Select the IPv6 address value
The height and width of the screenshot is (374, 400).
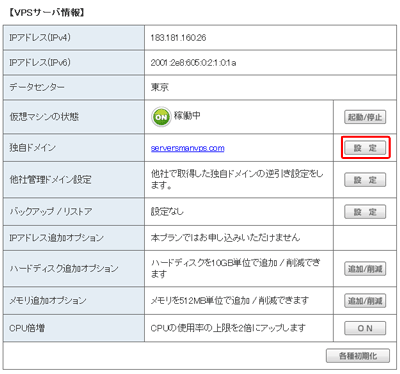(x=193, y=63)
